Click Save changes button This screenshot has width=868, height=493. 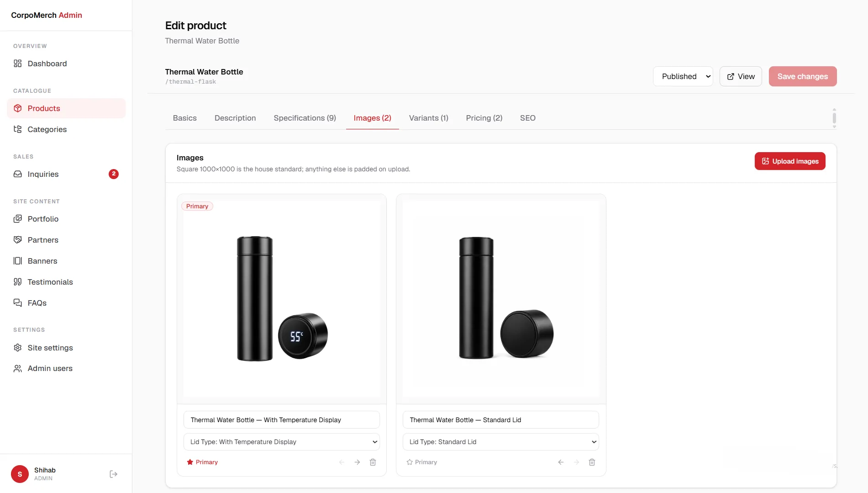[x=802, y=76]
